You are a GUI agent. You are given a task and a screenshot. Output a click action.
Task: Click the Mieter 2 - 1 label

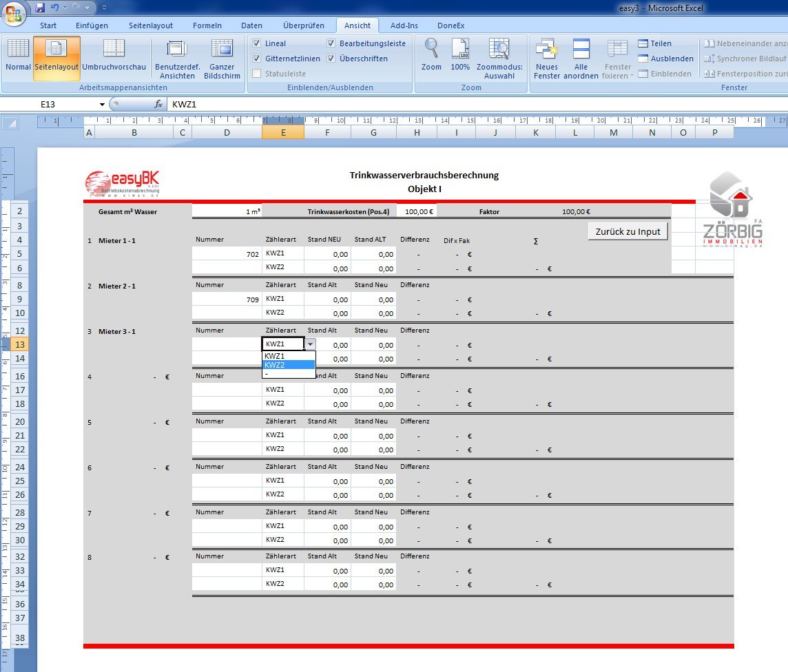pyautogui.click(x=116, y=286)
